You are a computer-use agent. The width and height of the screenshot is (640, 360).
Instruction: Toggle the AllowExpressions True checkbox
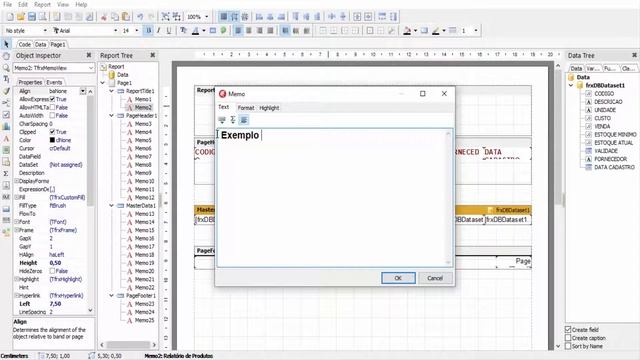(52, 99)
